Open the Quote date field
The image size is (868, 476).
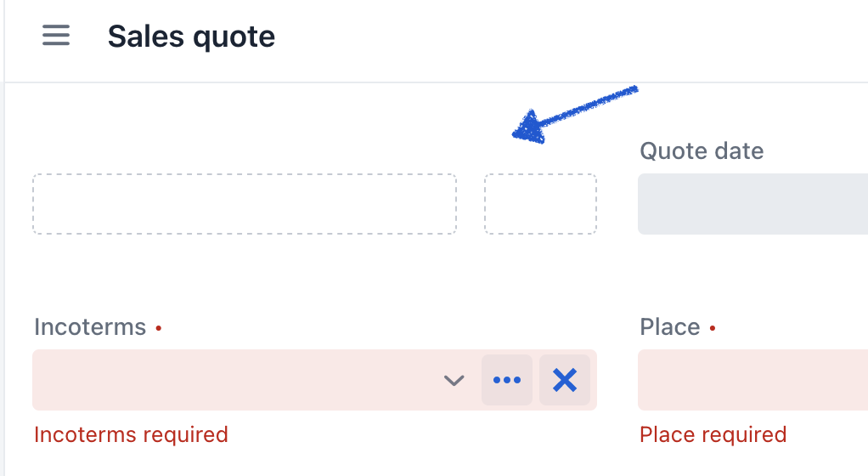click(752, 204)
